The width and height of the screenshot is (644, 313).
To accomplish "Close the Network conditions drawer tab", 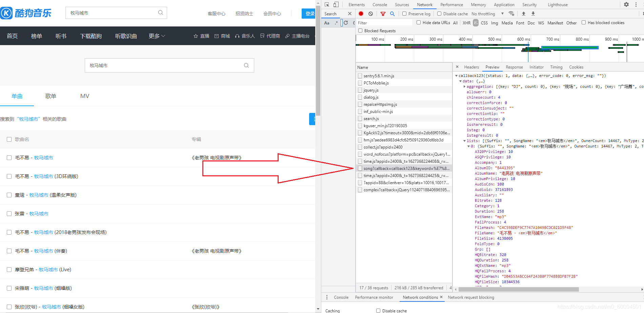I will tap(441, 297).
